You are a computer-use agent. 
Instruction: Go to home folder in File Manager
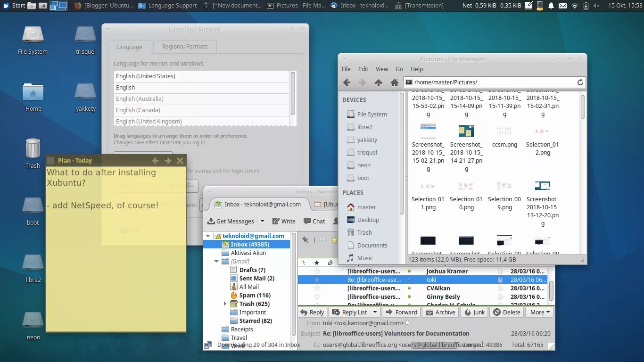(x=394, y=82)
